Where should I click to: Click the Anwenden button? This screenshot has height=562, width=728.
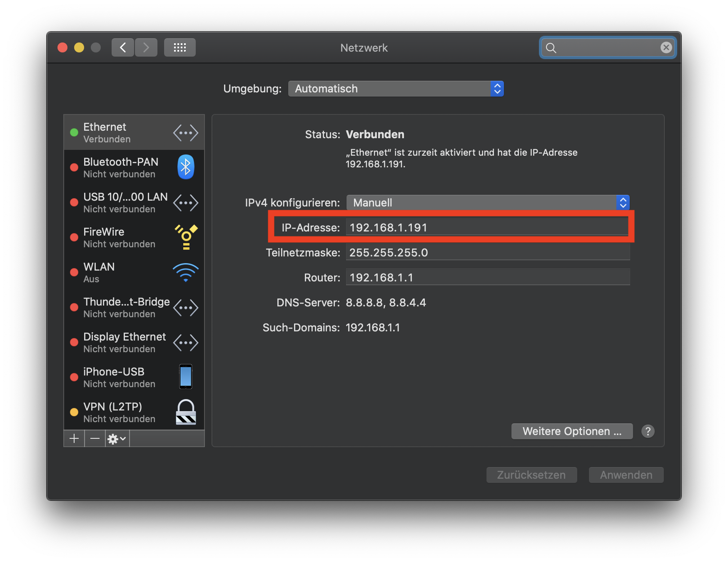[626, 475]
